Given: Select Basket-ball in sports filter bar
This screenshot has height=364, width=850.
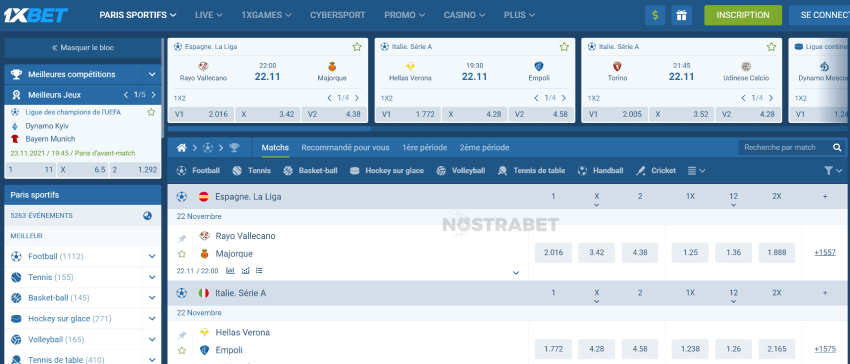Looking at the screenshot, I should tap(310, 170).
